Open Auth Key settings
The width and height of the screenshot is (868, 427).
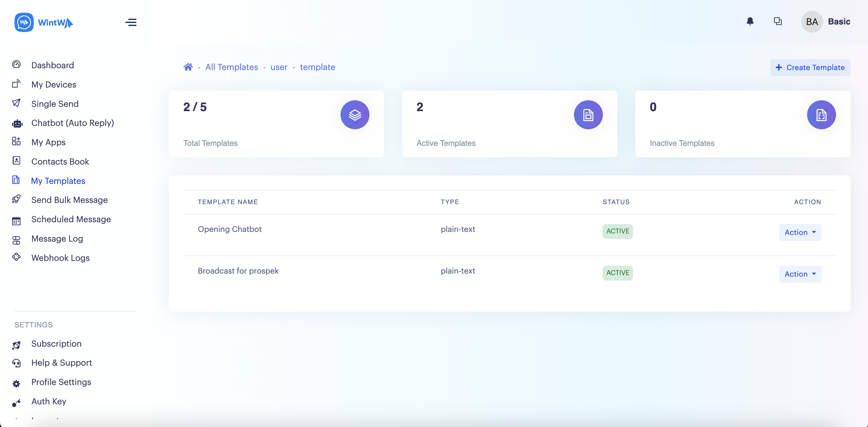coord(49,401)
